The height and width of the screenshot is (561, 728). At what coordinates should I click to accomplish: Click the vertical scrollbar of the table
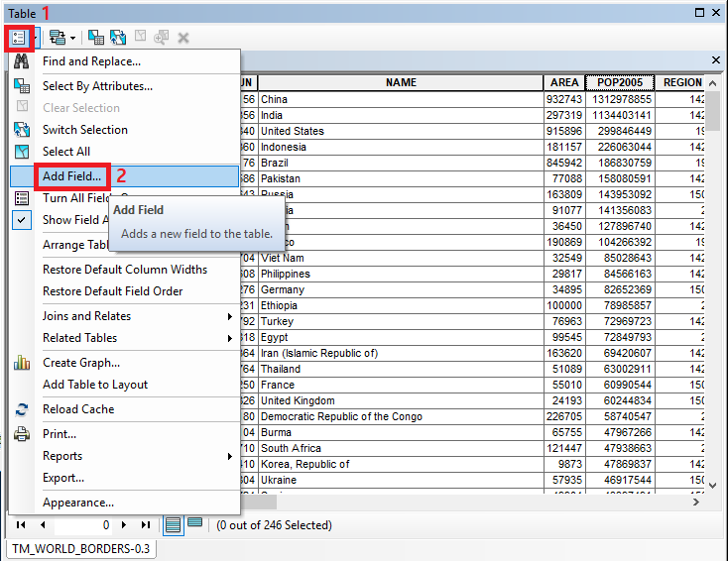[712, 297]
